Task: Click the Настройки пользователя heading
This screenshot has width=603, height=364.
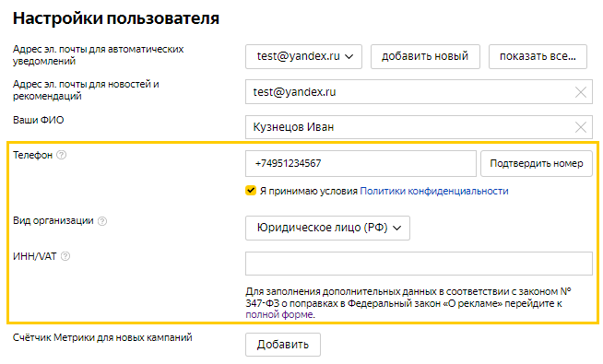Action: (116, 18)
